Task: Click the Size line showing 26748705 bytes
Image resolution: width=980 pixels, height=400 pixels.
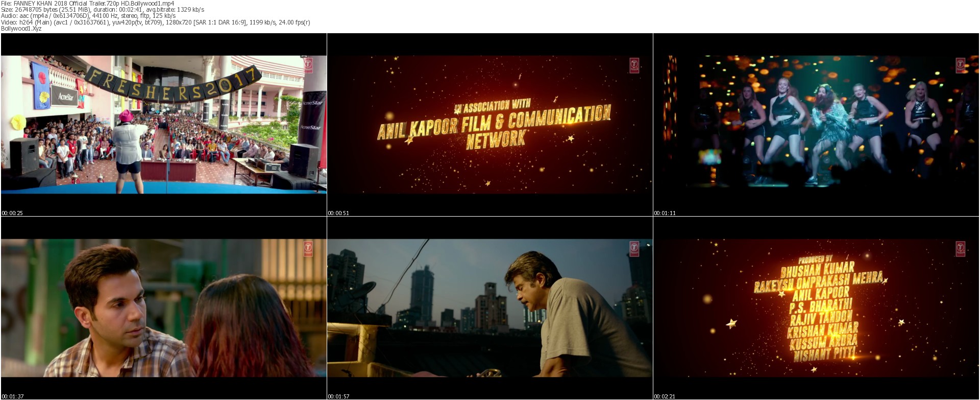Action: (103, 10)
